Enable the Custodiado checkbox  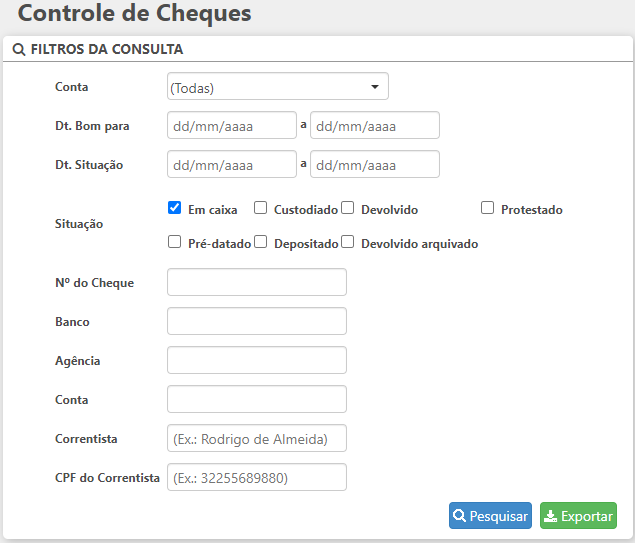261,209
